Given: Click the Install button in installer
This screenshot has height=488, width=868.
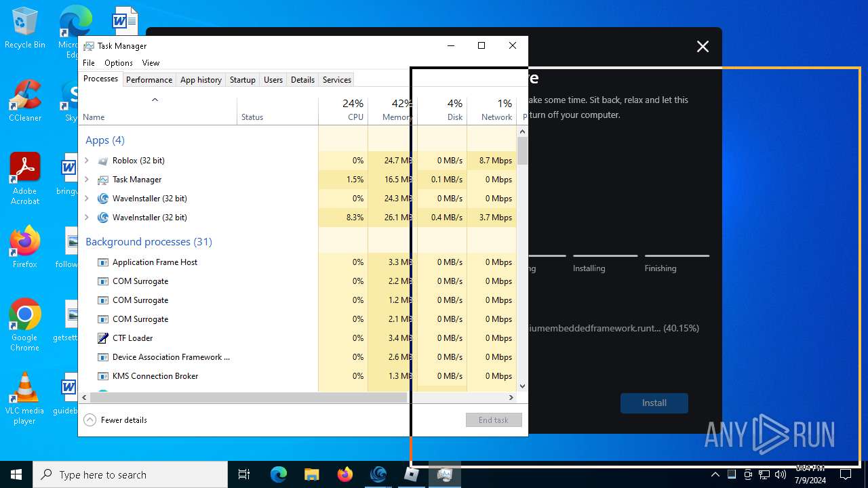Looking at the screenshot, I should pyautogui.click(x=654, y=403).
